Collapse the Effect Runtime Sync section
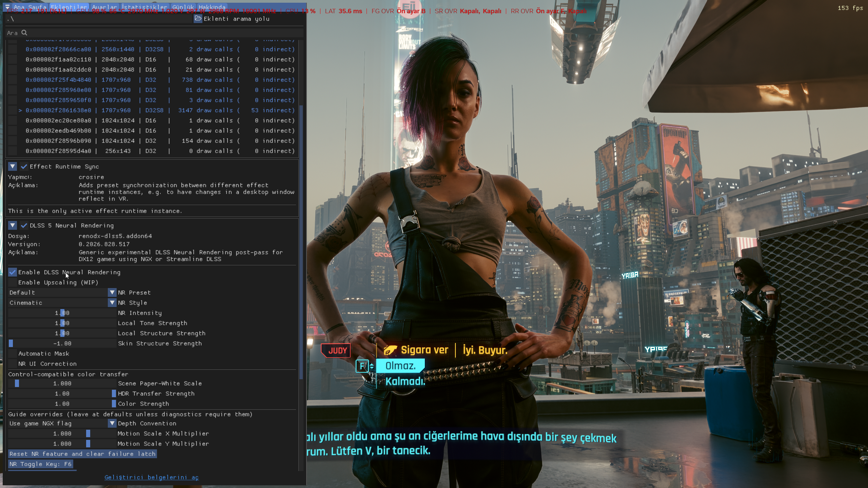Image resolution: width=868 pixels, height=488 pixels. [13, 166]
